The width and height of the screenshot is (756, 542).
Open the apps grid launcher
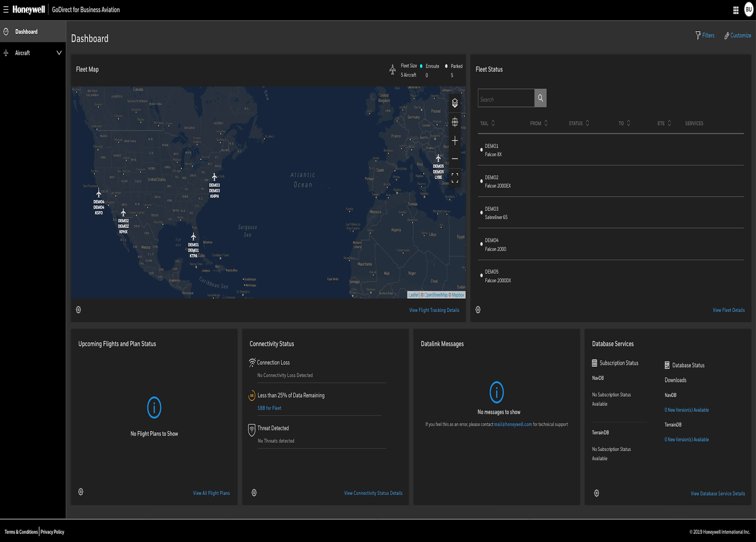(x=735, y=10)
